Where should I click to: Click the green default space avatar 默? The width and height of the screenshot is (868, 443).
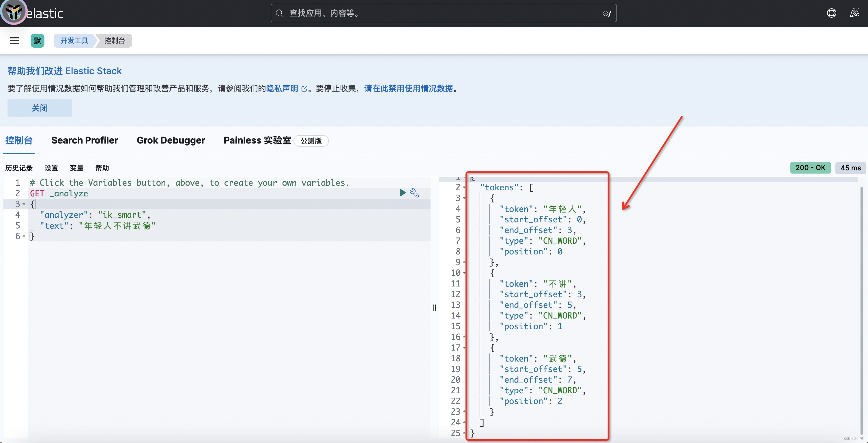coord(38,41)
